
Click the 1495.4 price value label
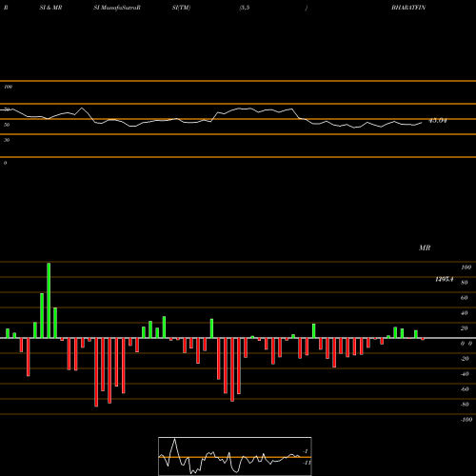point(445,279)
